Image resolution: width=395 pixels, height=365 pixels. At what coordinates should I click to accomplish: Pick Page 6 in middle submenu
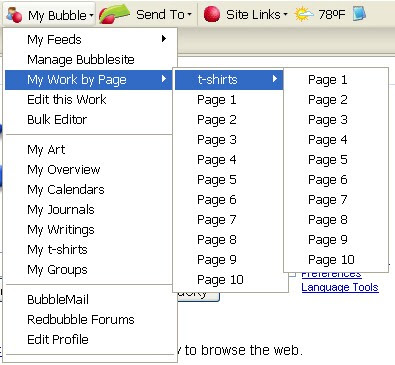[x=229, y=200]
